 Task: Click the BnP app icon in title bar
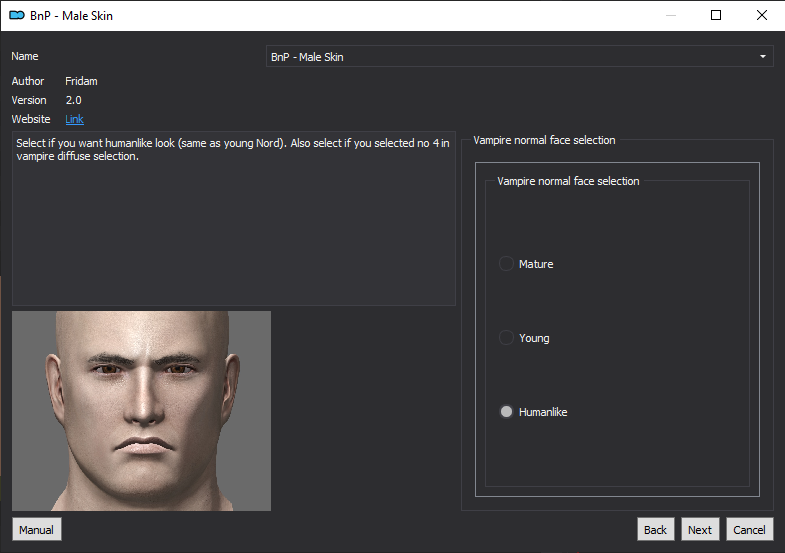[17, 16]
